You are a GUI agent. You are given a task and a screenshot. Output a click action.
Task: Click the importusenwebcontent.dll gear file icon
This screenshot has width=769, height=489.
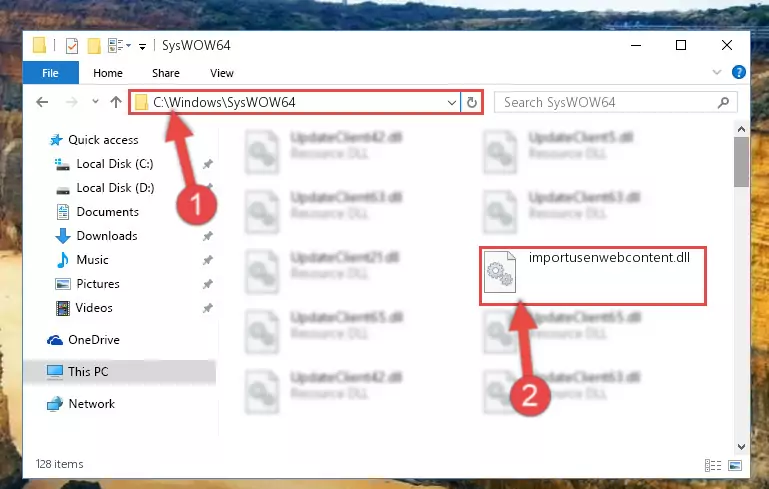coord(500,272)
